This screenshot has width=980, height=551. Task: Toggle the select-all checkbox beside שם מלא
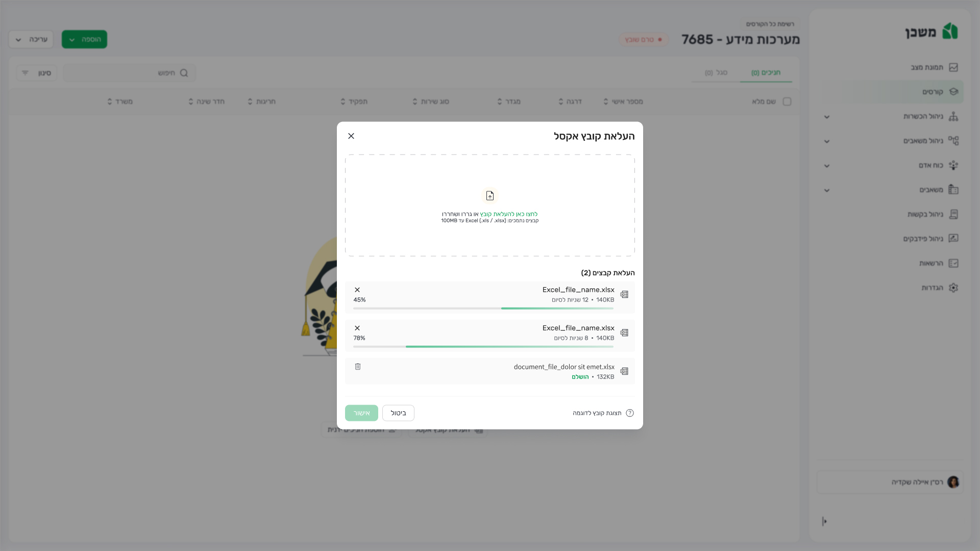pyautogui.click(x=787, y=102)
